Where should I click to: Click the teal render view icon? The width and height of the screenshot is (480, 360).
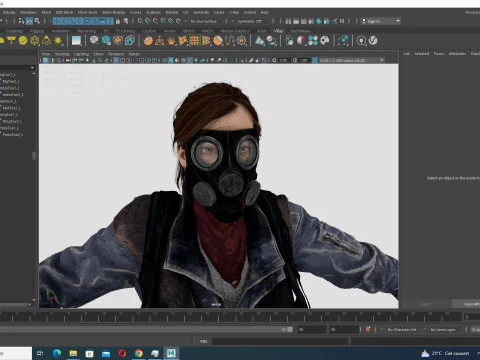point(319,21)
